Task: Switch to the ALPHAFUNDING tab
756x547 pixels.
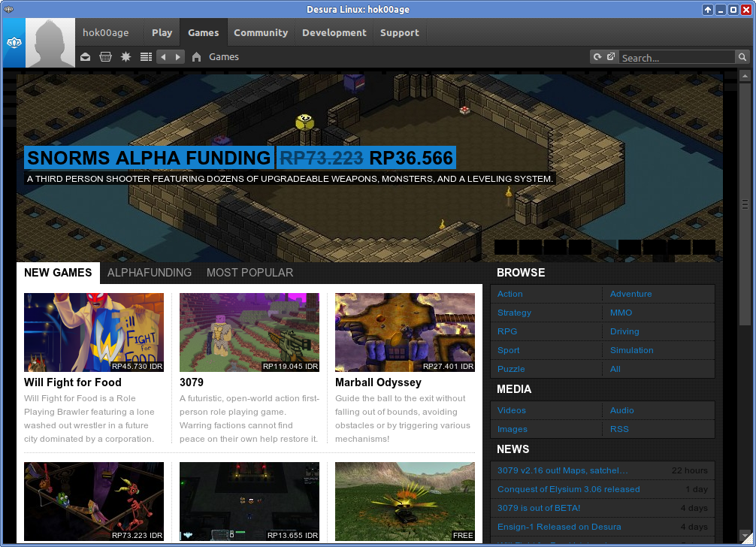Action: 150,273
